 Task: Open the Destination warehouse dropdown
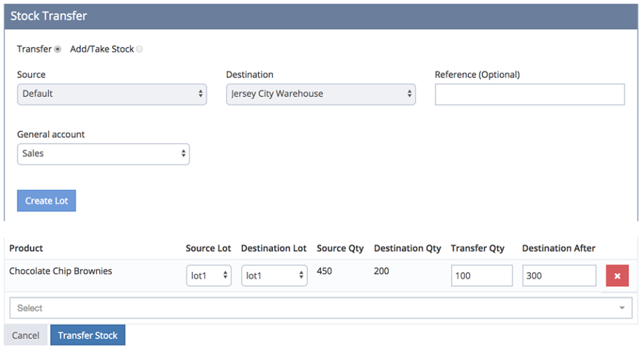[321, 94]
